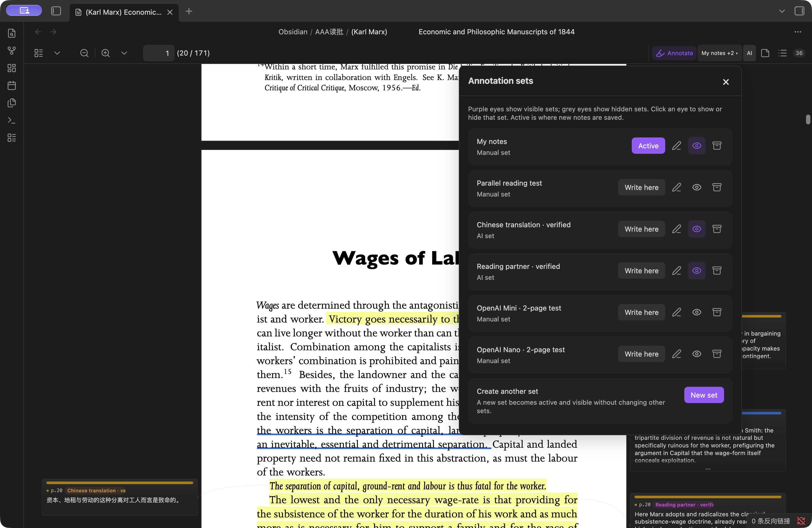
Task: Toggle the PDF outline sidebar icon
Action: coord(39,53)
